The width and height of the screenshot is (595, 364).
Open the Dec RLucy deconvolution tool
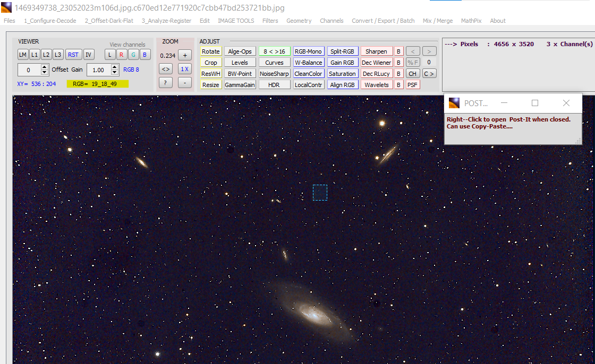coord(377,74)
